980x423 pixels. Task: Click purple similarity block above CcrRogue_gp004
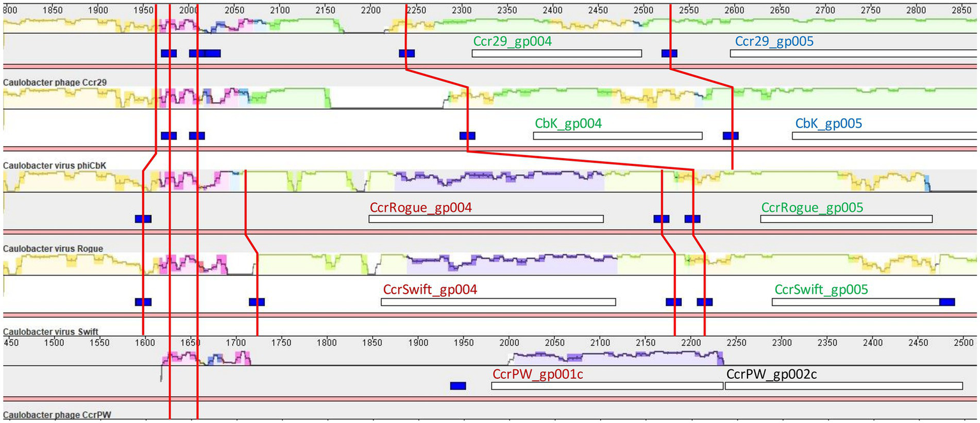pyautogui.click(x=498, y=179)
